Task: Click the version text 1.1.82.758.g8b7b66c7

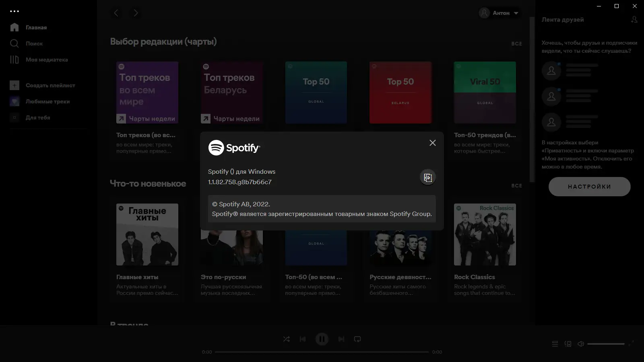Action: point(240,182)
